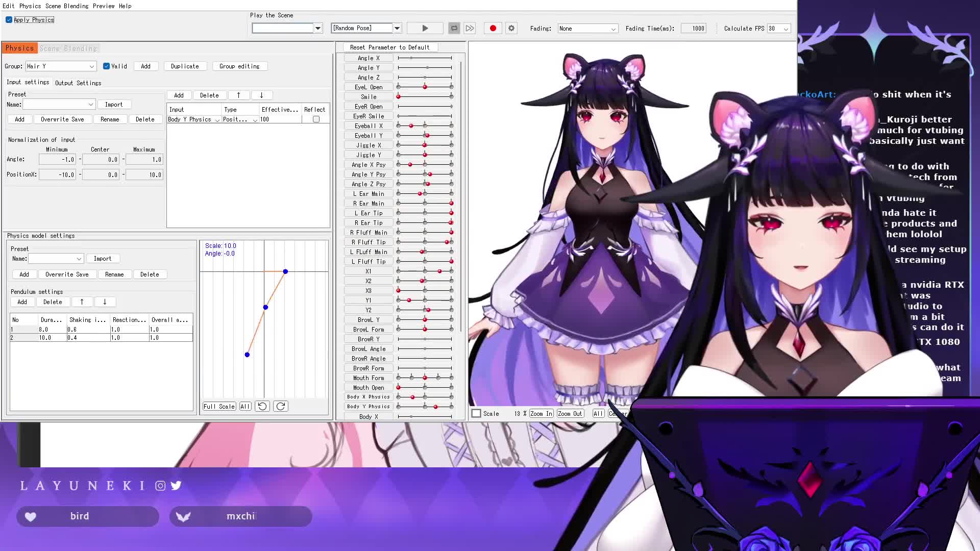This screenshot has width=980, height=551.
Task: Expand the Group Hair Y dropdown
Action: coord(91,67)
